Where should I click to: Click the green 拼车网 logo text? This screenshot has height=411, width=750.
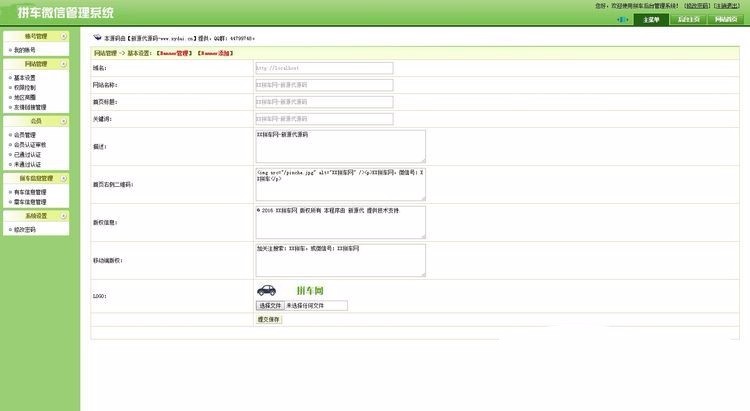click(310, 290)
